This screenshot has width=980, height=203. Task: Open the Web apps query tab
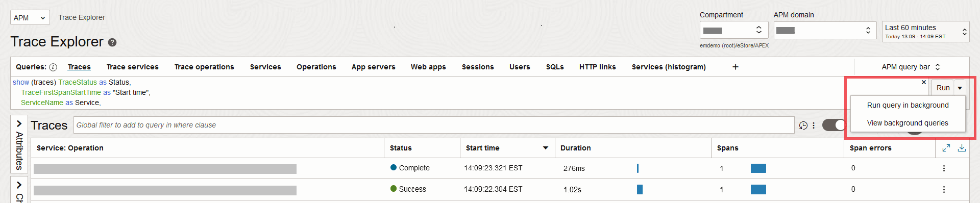[428, 67]
